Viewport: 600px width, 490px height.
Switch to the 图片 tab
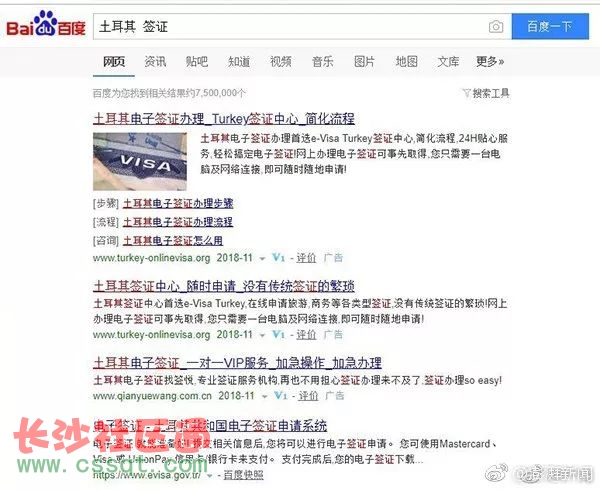[x=364, y=62]
